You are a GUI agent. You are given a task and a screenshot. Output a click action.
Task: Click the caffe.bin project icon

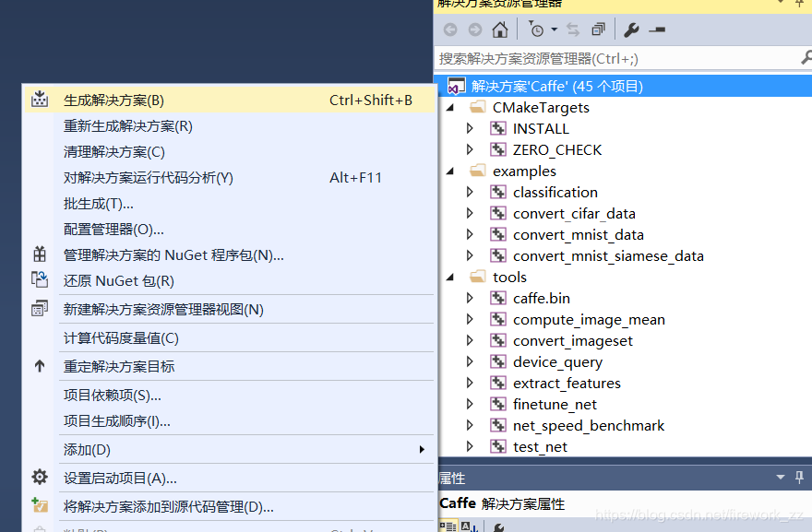[497, 298]
